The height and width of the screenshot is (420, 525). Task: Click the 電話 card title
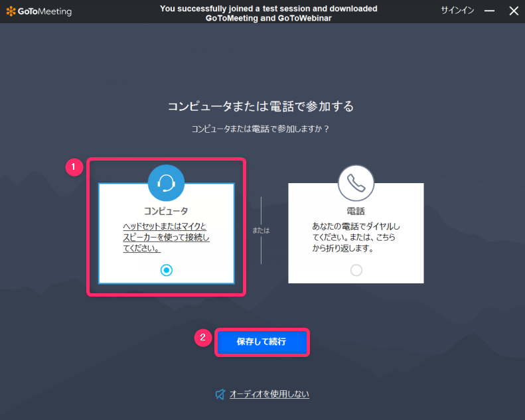tap(356, 211)
